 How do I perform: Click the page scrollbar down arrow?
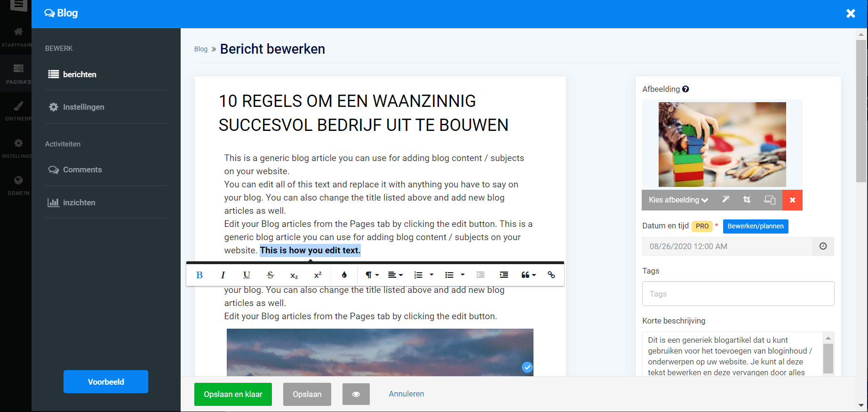(x=861, y=405)
